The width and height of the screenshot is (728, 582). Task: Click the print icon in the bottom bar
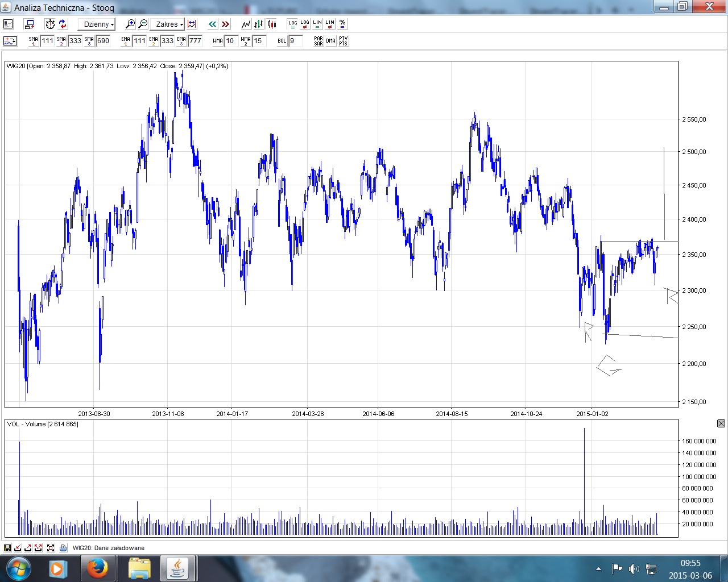pyautogui.click(x=63, y=548)
